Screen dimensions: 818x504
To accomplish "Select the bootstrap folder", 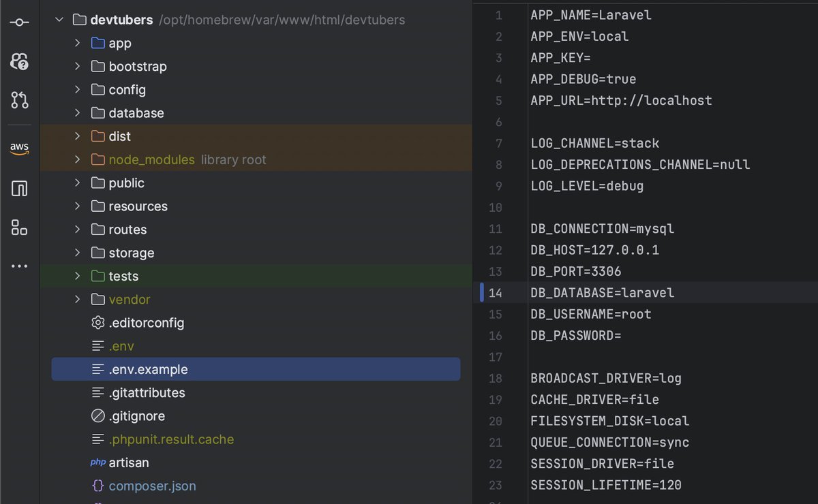I will tap(138, 66).
